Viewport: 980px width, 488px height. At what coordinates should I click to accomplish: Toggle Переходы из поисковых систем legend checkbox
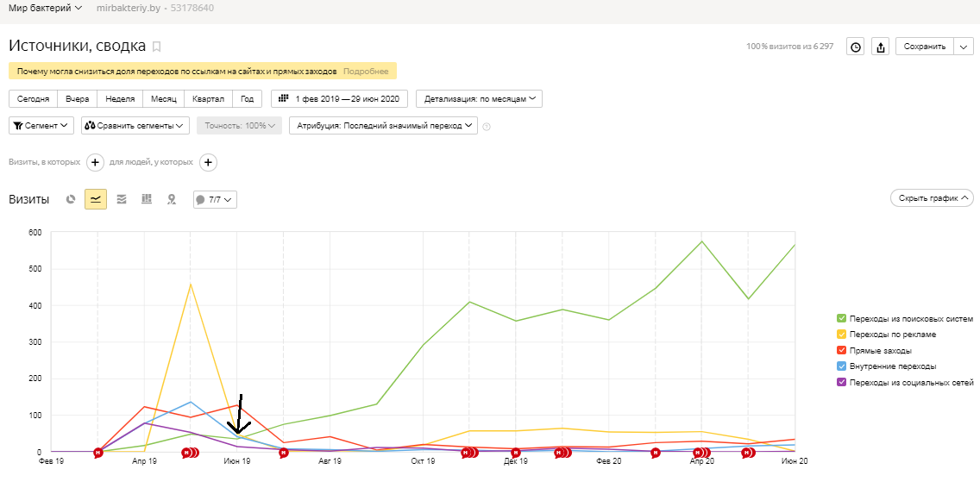(x=841, y=319)
